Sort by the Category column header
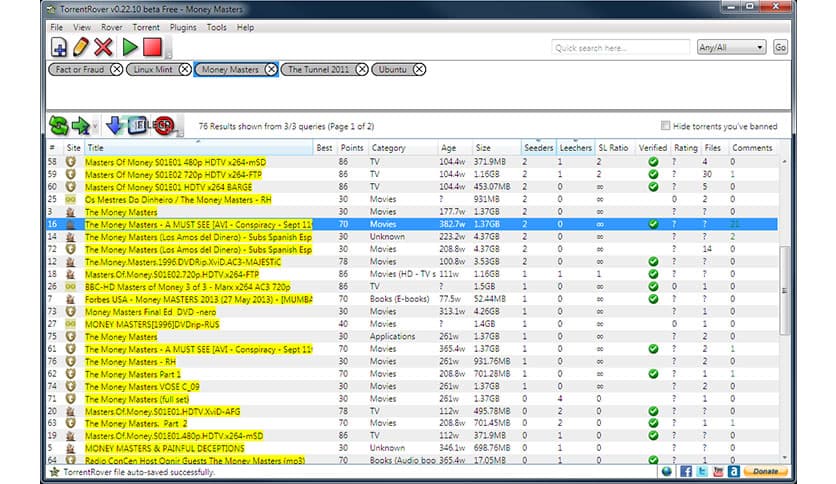The width and height of the screenshot is (836, 484). tap(403, 148)
